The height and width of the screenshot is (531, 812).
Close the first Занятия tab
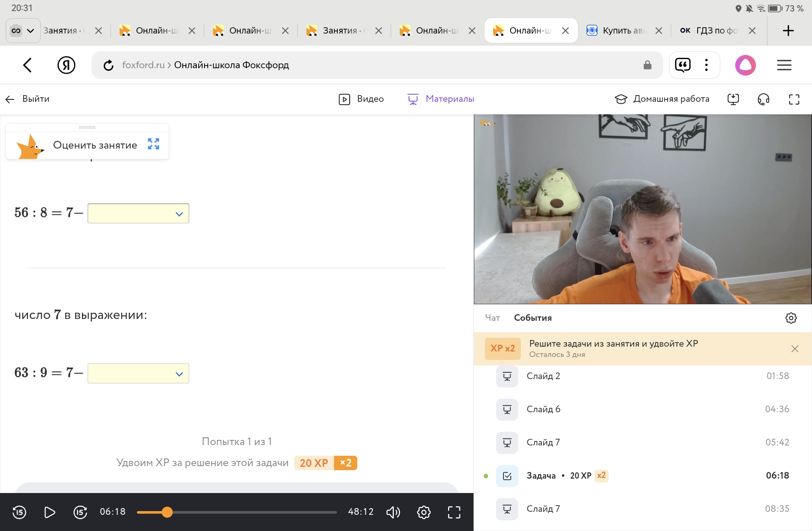(x=99, y=31)
